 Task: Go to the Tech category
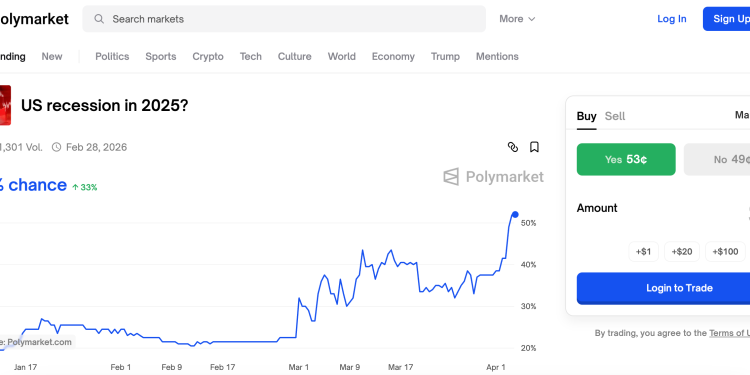[251, 56]
